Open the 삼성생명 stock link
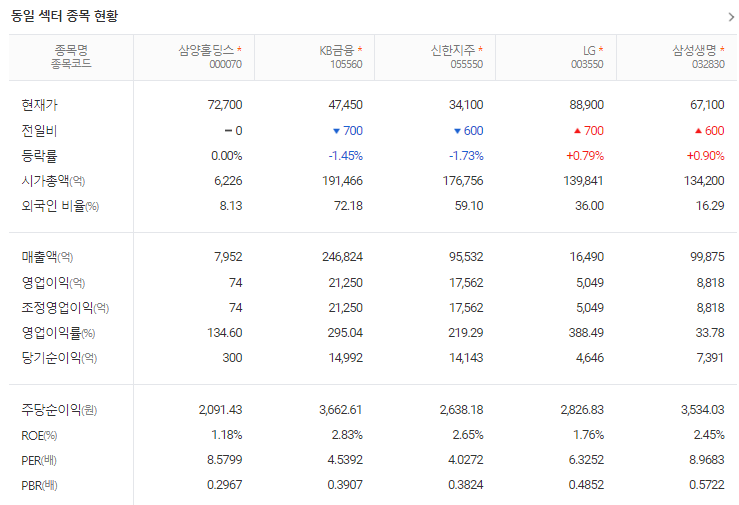Viewport: 739px width, 505px height. tap(694, 50)
